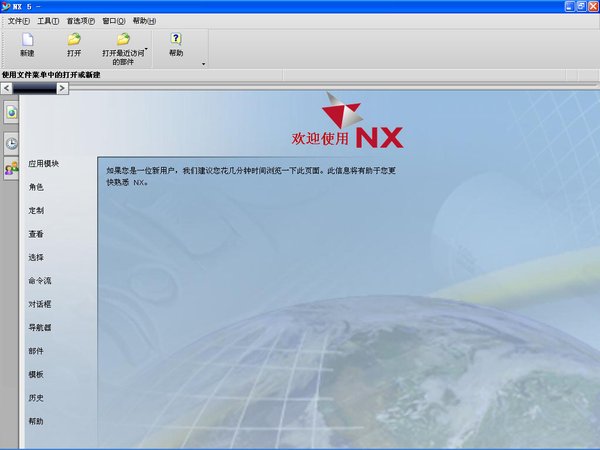Expand the recent parts dropdown arrow
This screenshot has height=450, width=600.
pos(146,49)
